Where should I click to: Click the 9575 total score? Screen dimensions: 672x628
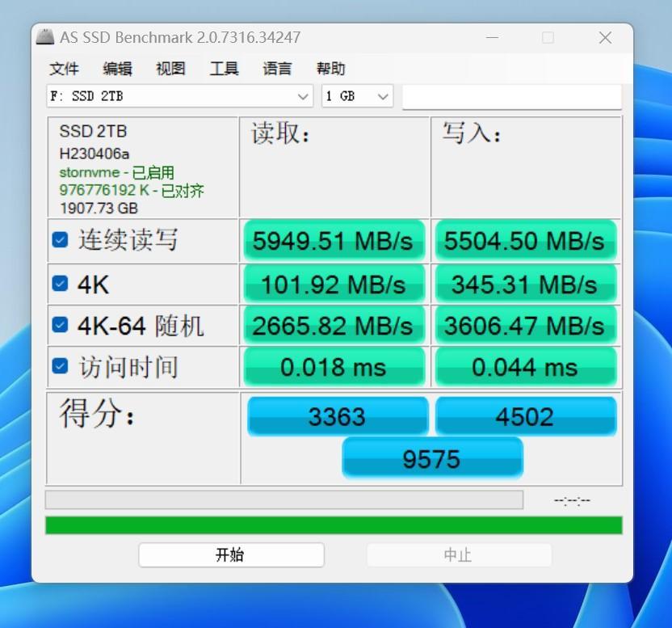(432, 458)
